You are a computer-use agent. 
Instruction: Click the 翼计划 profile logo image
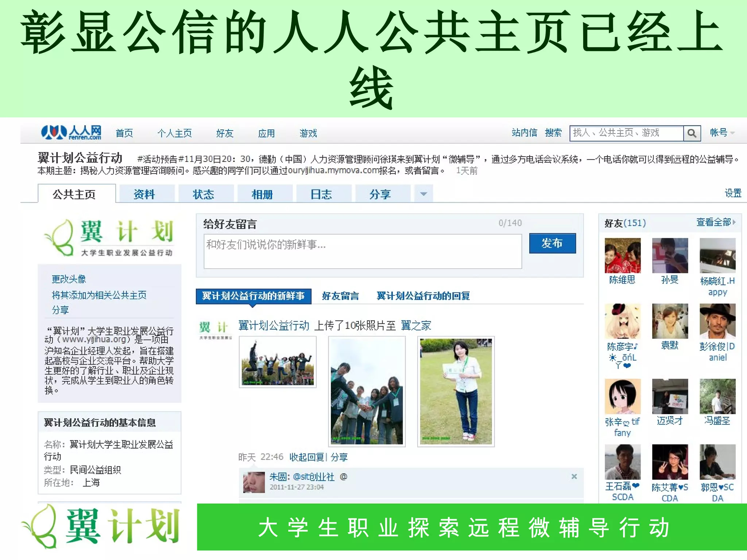click(109, 237)
